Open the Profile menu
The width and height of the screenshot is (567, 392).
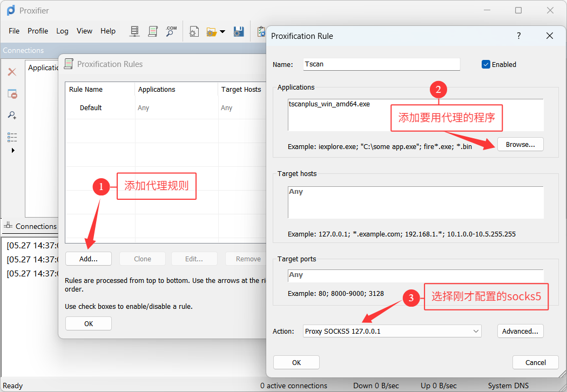(38, 31)
